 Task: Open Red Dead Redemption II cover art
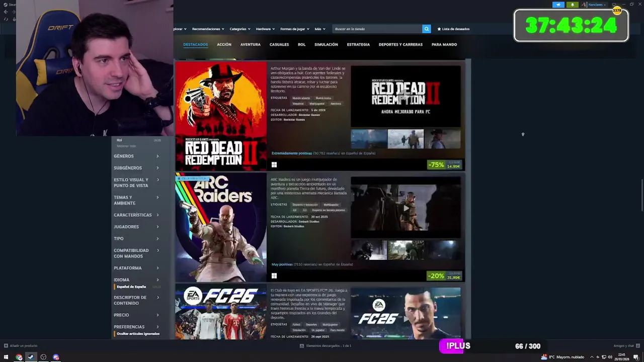click(221, 116)
